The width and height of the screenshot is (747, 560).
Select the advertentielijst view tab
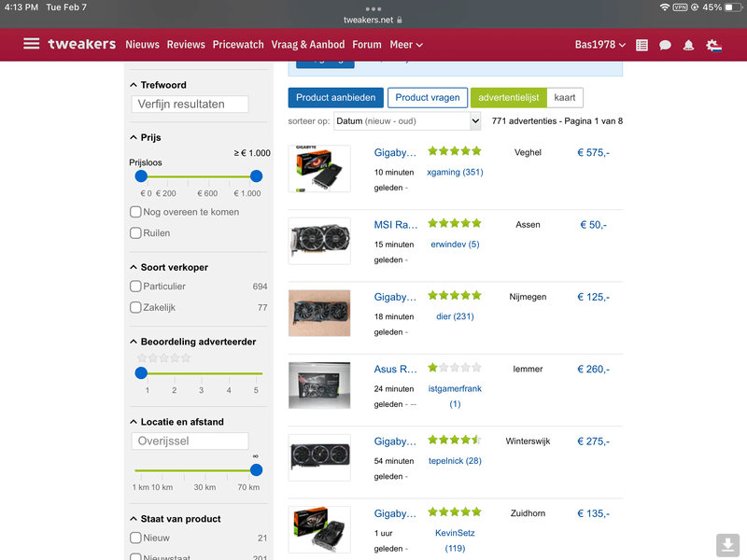(509, 98)
